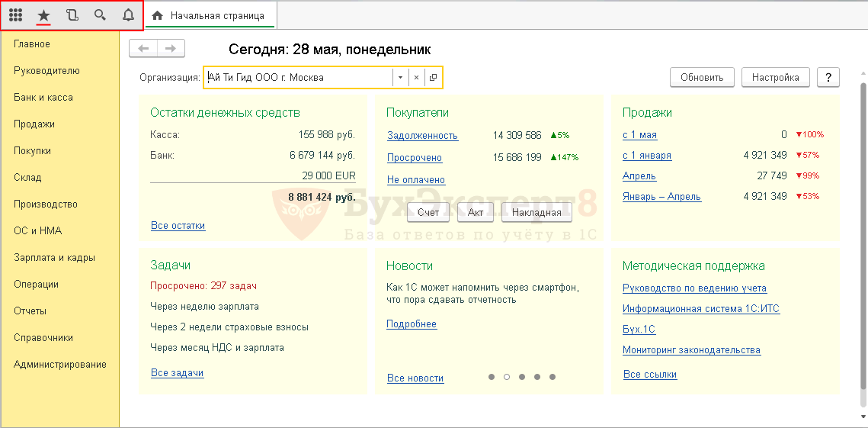Click task Через неделю зарплата
Screen dimensions: 868x428
(x=205, y=307)
